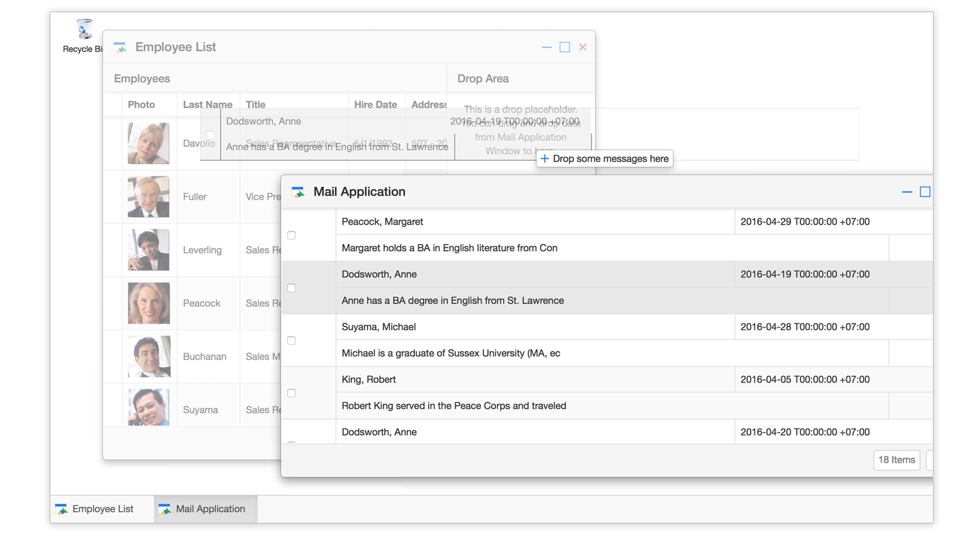Select the King, Robert message checkbox

292,393
